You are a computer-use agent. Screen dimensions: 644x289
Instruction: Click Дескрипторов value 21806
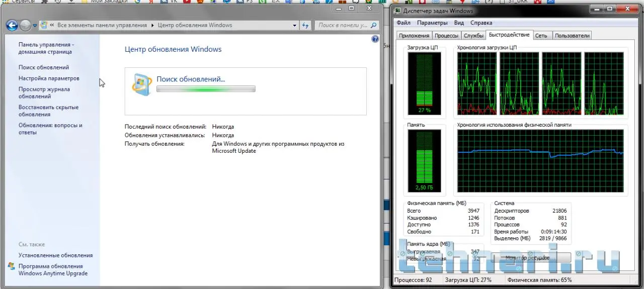point(559,211)
